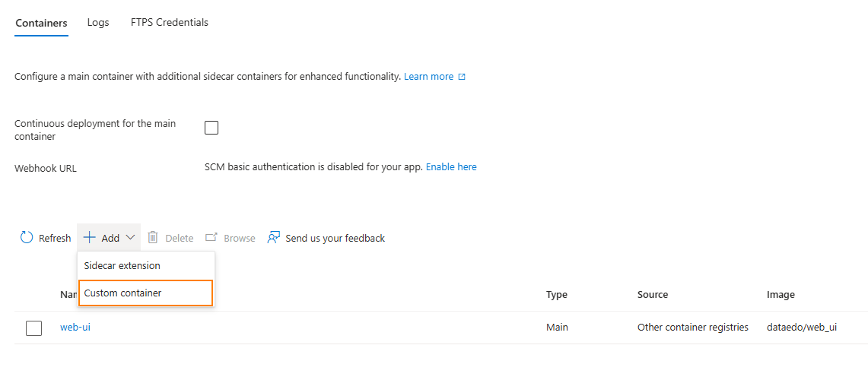Collapse the Add dropdown chevron
The height and width of the screenshot is (380, 868).
[x=130, y=238]
